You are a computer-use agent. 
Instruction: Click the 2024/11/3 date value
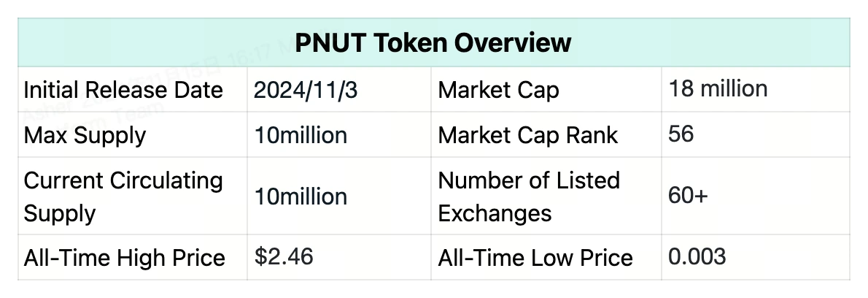pos(306,91)
